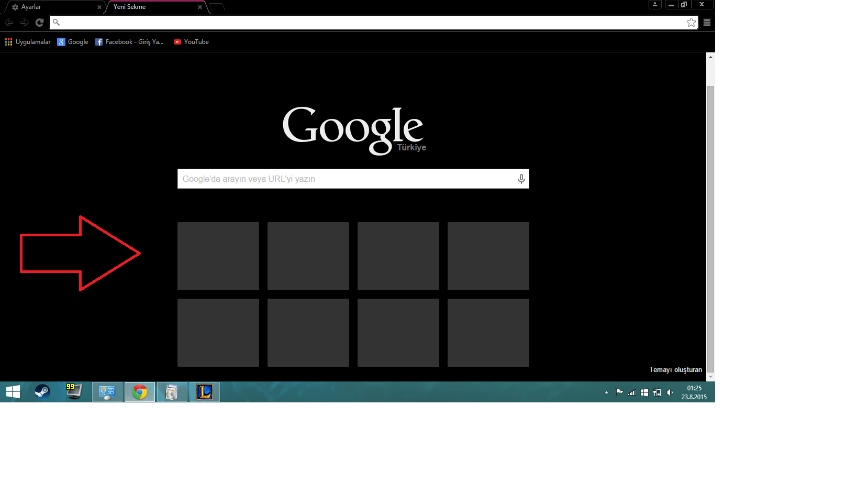
Task: Open the YouTube bookmark
Action: (x=191, y=42)
